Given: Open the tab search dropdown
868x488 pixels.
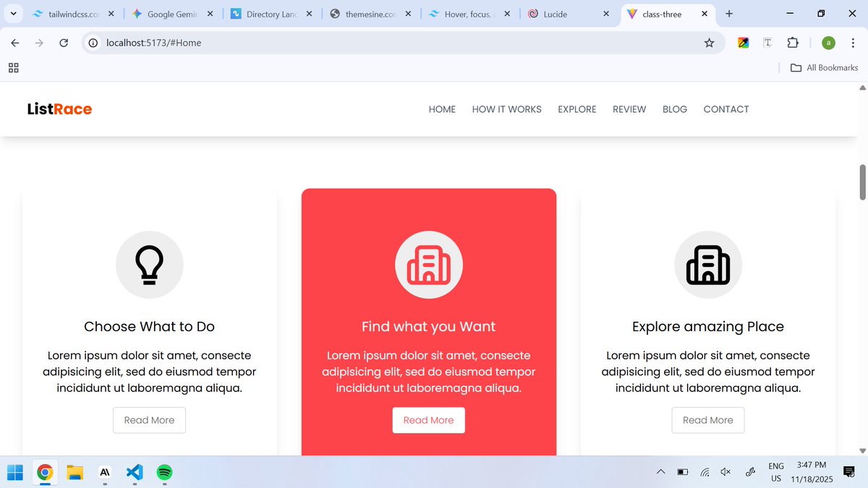Looking at the screenshot, I should (x=13, y=14).
